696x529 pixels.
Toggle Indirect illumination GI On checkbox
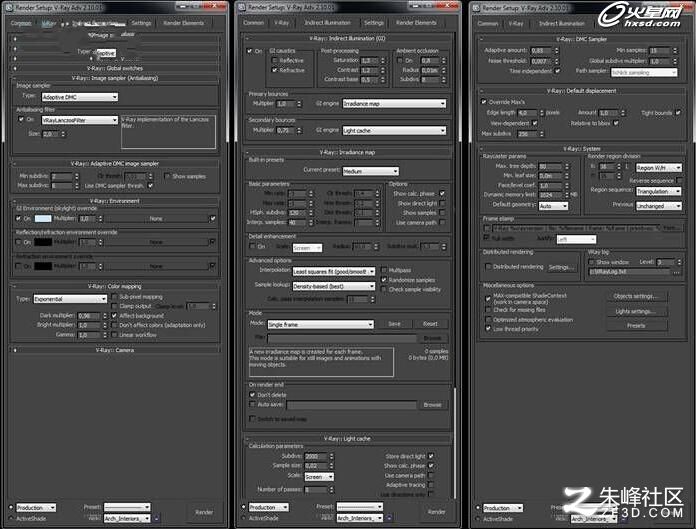249,51
